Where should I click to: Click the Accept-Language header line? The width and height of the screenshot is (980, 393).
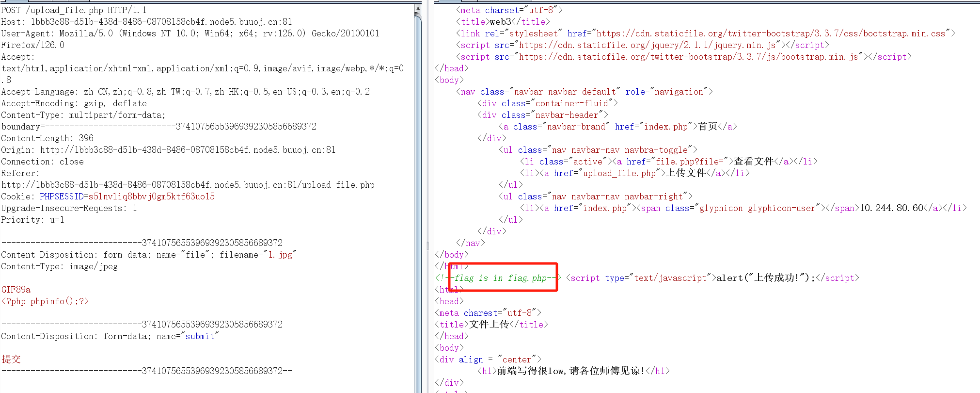(185, 92)
